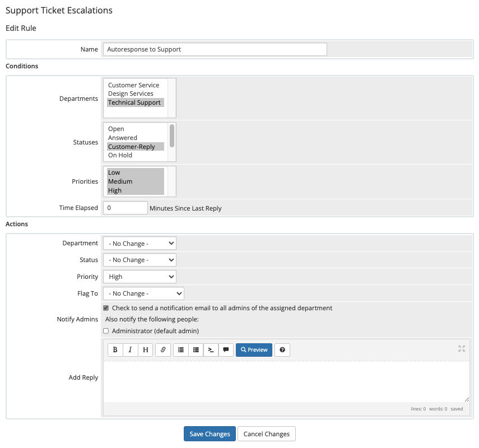Cancel Changes to the rule
Image resolution: width=479 pixels, height=448 pixels.
(266, 433)
